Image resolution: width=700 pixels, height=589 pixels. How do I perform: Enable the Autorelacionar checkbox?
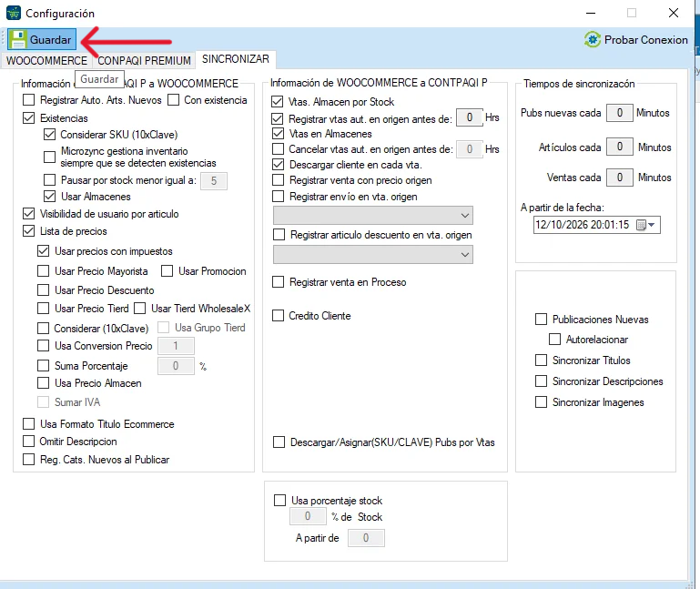555,339
